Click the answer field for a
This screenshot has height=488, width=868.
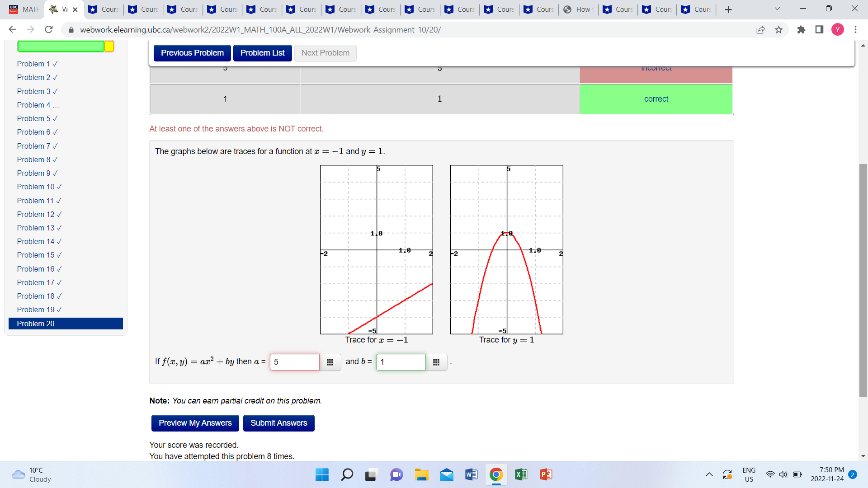pyautogui.click(x=294, y=362)
